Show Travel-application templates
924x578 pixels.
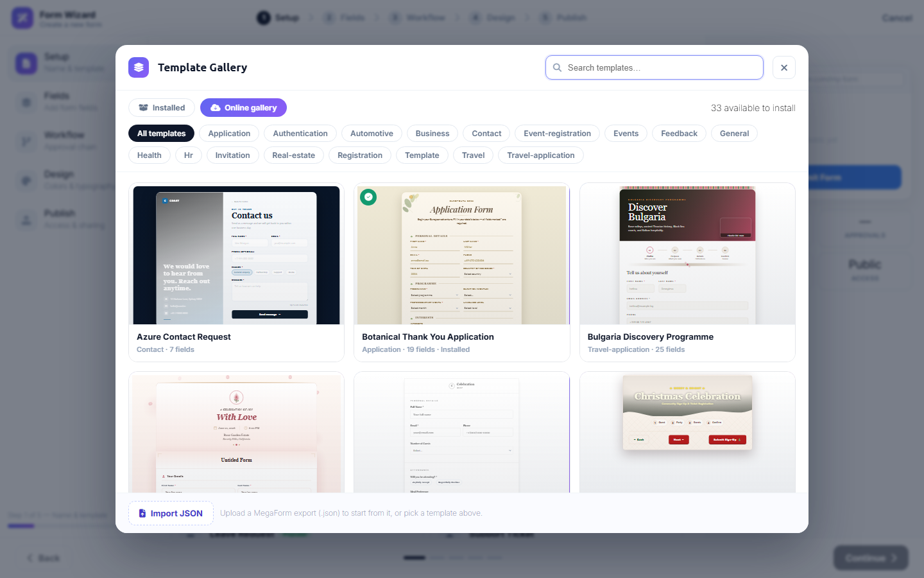click(541, 155)
